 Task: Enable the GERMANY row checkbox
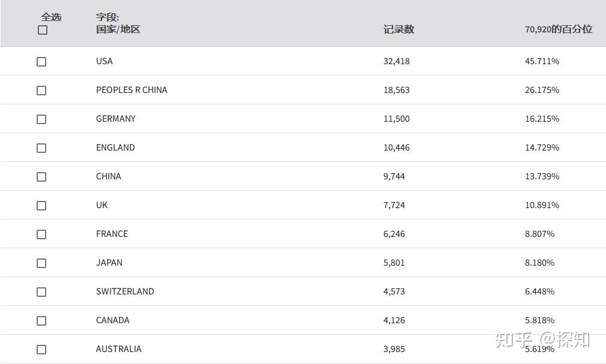click(41, 119)
